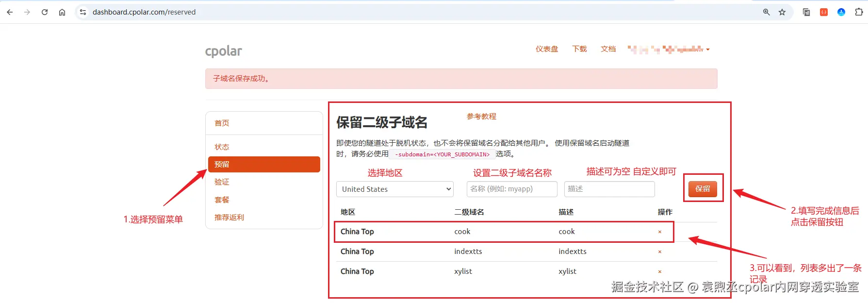Click China Top in the indextts row
The height and width of the screenshot is (303, 868).
pos(357,252)
